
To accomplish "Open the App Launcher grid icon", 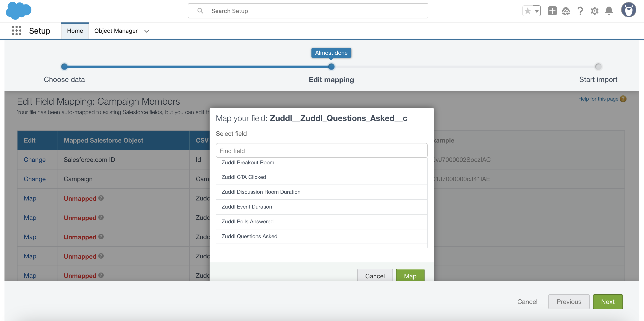I will click(17, 31).
